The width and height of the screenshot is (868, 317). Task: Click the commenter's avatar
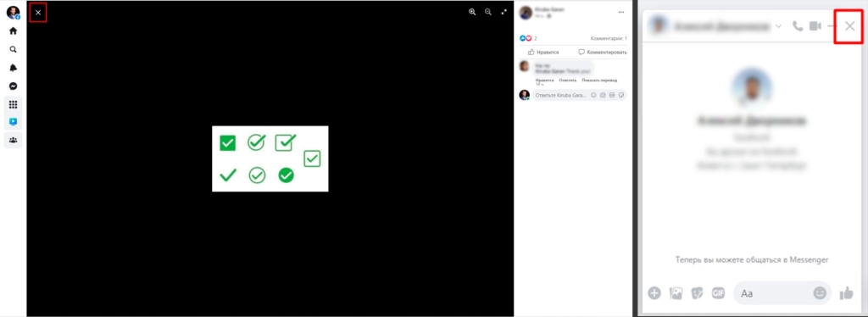tap(524, 66)
